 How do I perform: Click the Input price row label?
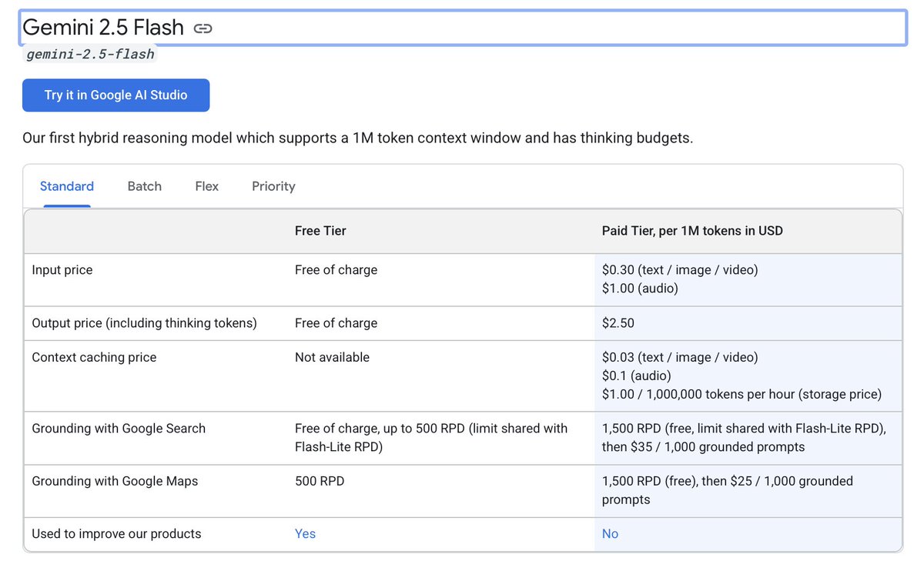pyautogui.click(x=62, y=270)
